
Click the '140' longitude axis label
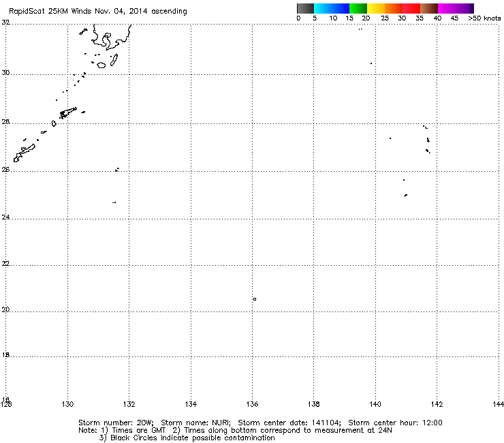pos(375,404)
